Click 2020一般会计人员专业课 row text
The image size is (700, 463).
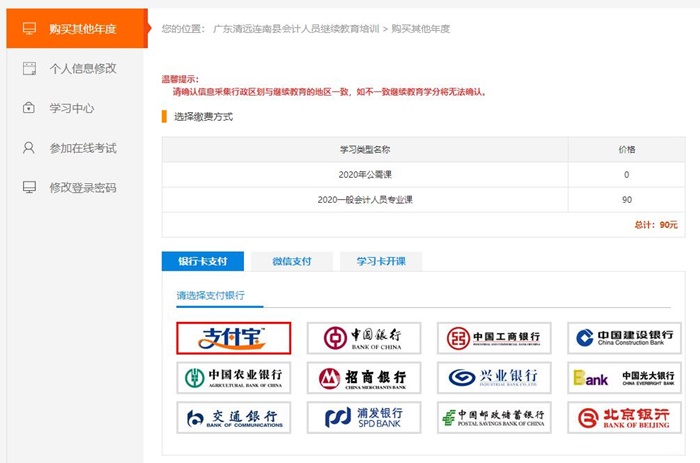pos(365,200)
